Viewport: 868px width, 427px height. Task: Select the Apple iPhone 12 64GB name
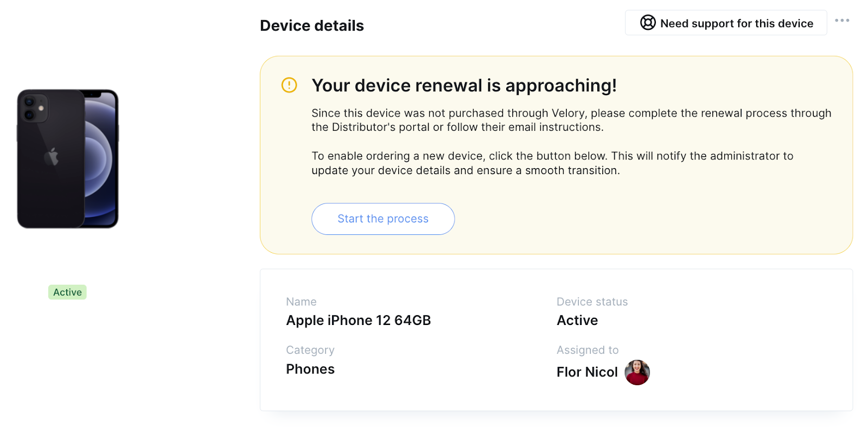(x=359, y=320)
